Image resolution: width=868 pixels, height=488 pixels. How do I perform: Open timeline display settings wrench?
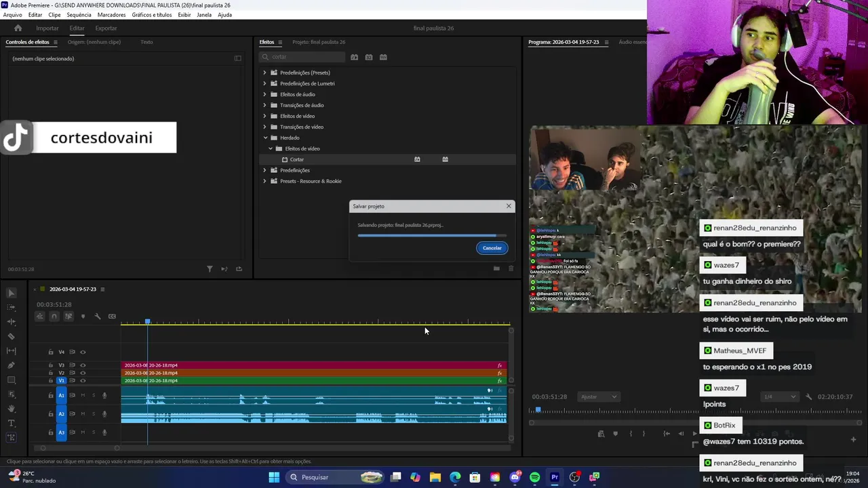[98, 317]
